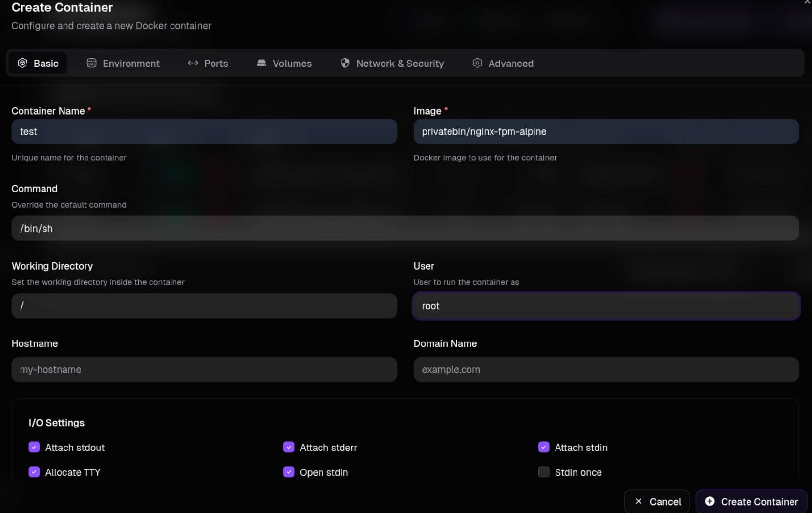Click the Domain Name input field
This screenshot has height=513, width=812.
pyautogui.click(x=606, y=369)
